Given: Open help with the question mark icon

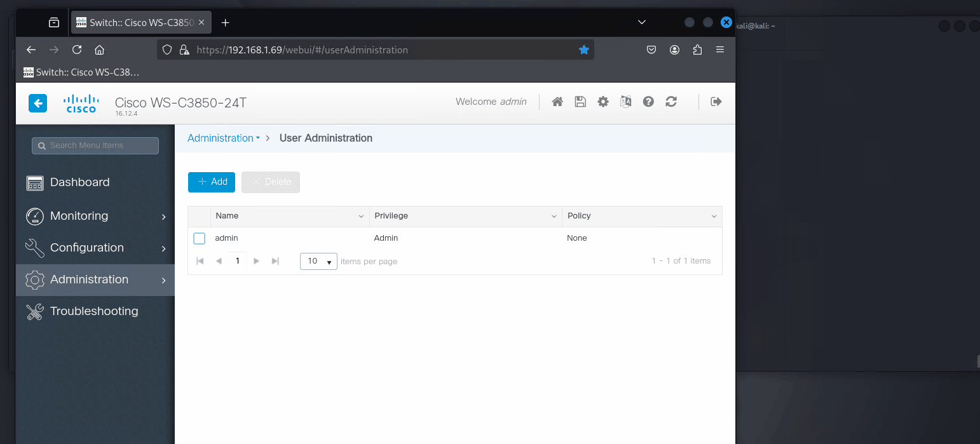Looking at the screenshot, I should pos(648,102).
